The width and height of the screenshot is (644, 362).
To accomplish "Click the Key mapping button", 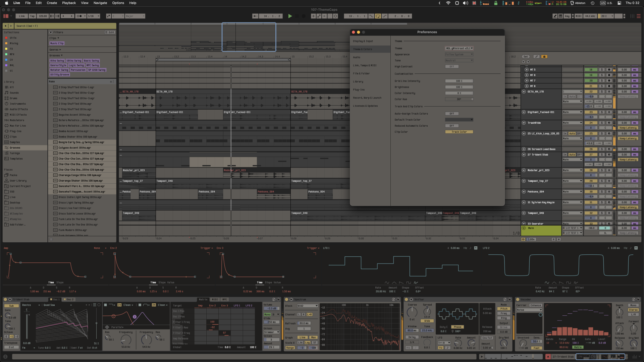I will coord(567,16).
